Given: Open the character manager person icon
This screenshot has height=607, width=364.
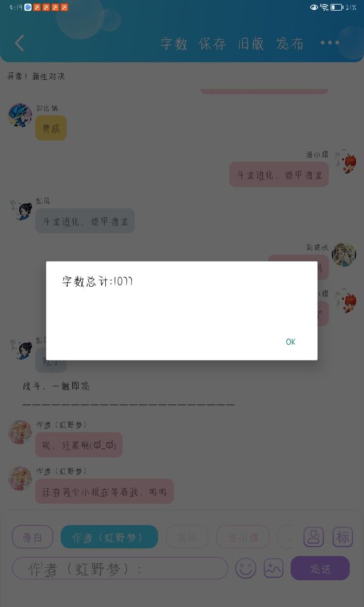Looking at the screenshot, I should pos(313,536).
